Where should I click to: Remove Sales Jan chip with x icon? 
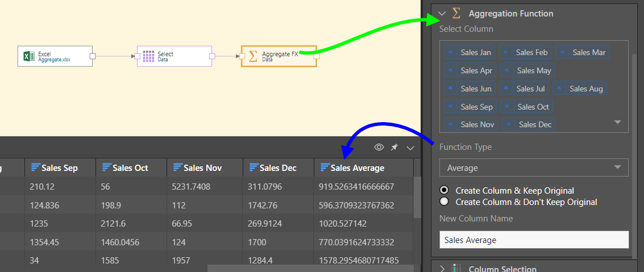tap(451, 52)
